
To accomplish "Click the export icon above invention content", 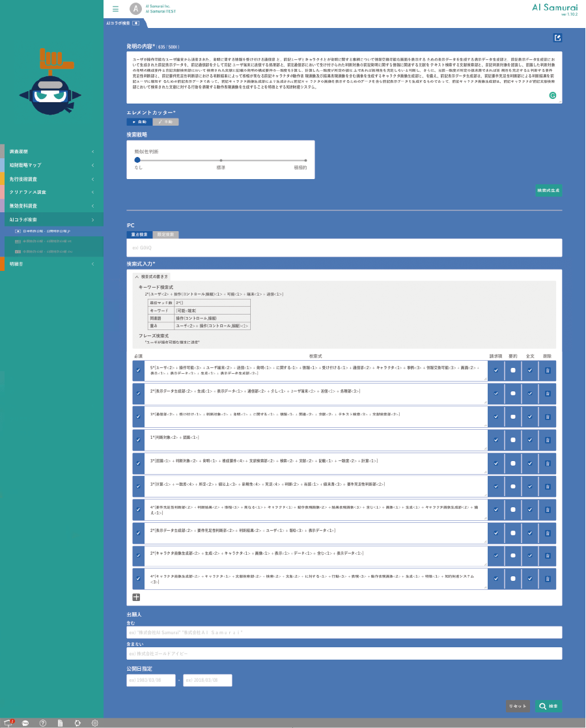I will 557,38.
